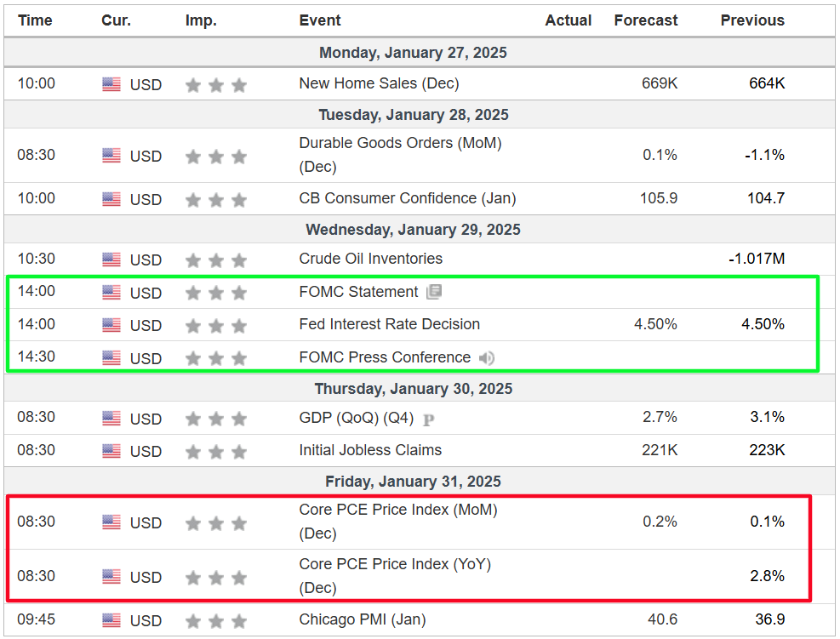
Task: Open Core PCE Price Index (YoY) event
Action: tap(397, 564)
